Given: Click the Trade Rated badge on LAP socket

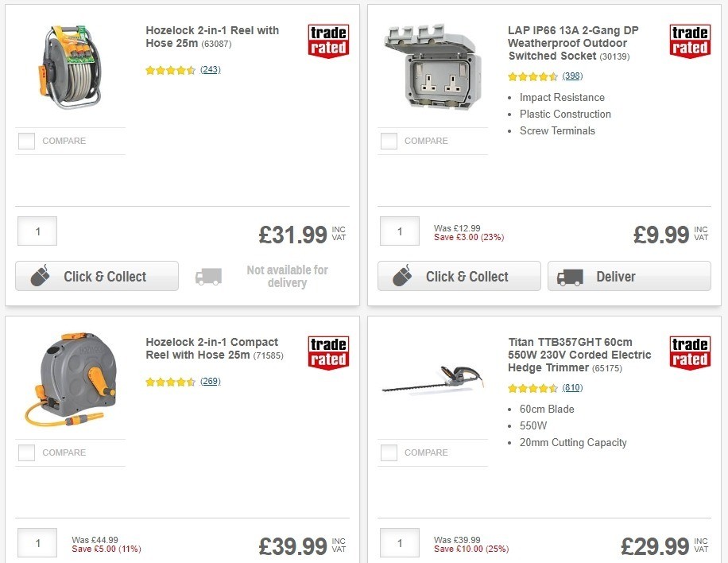Looking at the screenshot, I should click(690, 41).
